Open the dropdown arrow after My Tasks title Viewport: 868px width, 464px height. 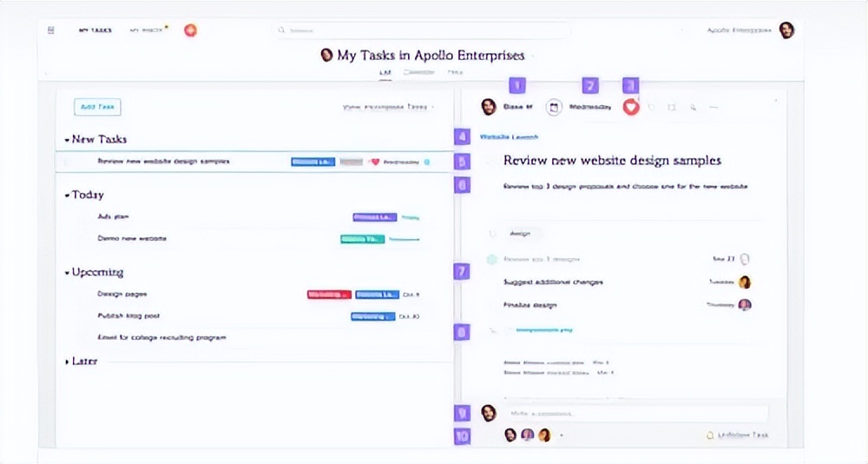(532, 56)
